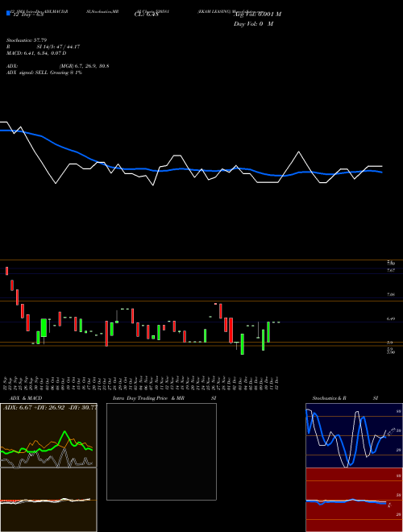This screenshot has height=532, width=403.
Task: Click the 'Avg Vol: 0.001 M' text
Action: pos(257,15)
